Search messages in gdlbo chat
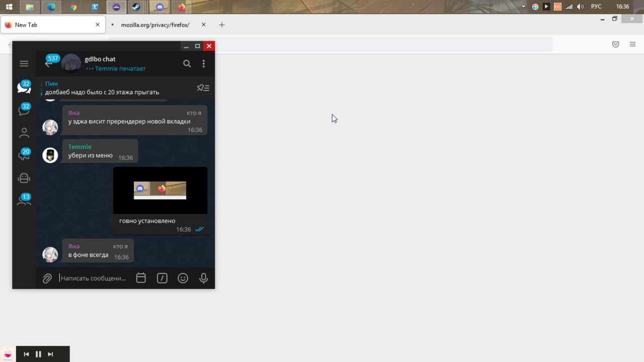This screenshot has width=644, height=362. pos(187,63)
